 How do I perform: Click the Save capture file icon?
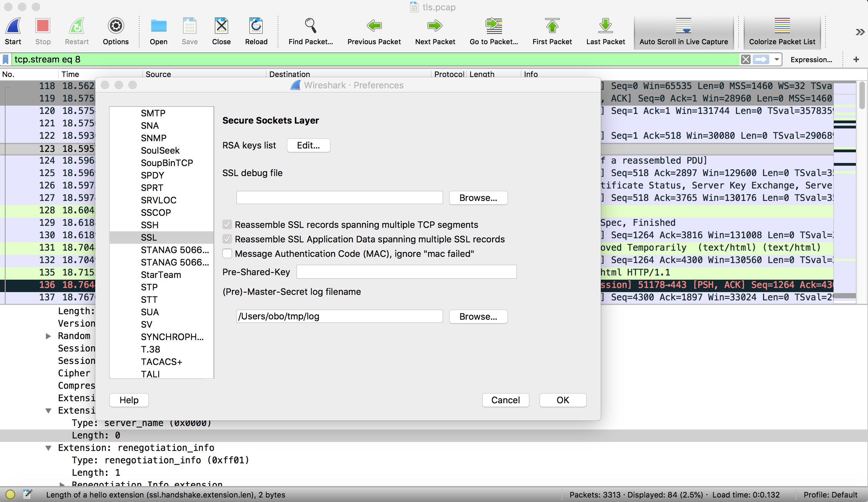(190, 26)
